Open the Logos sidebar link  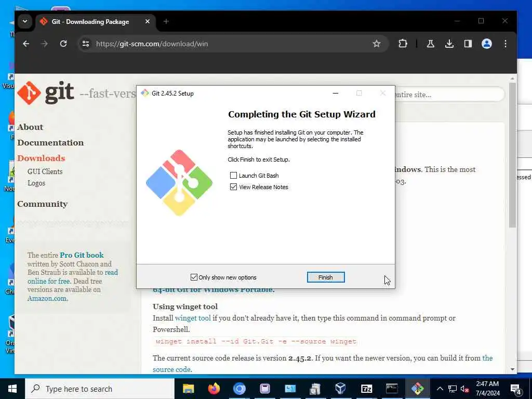[x=36, y=183]
